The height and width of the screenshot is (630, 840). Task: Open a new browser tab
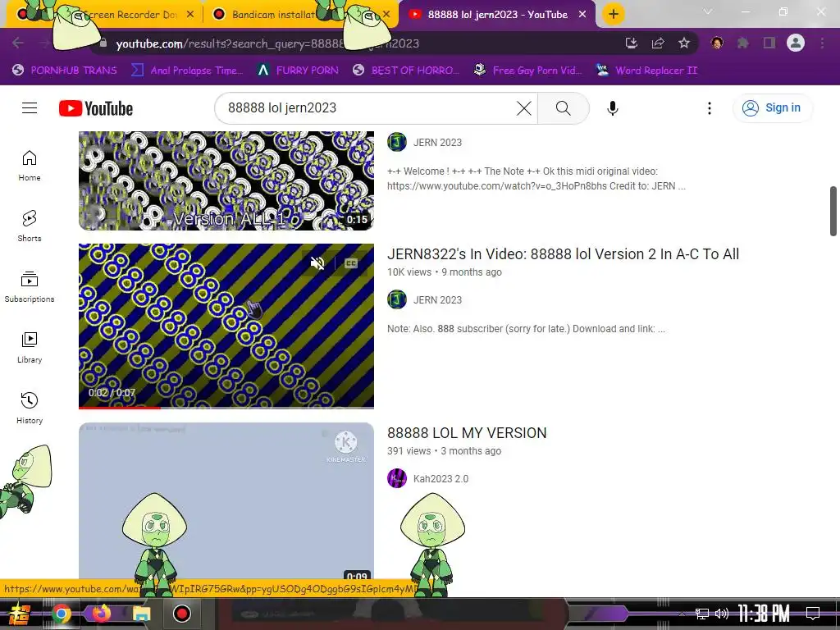point(614,14)
